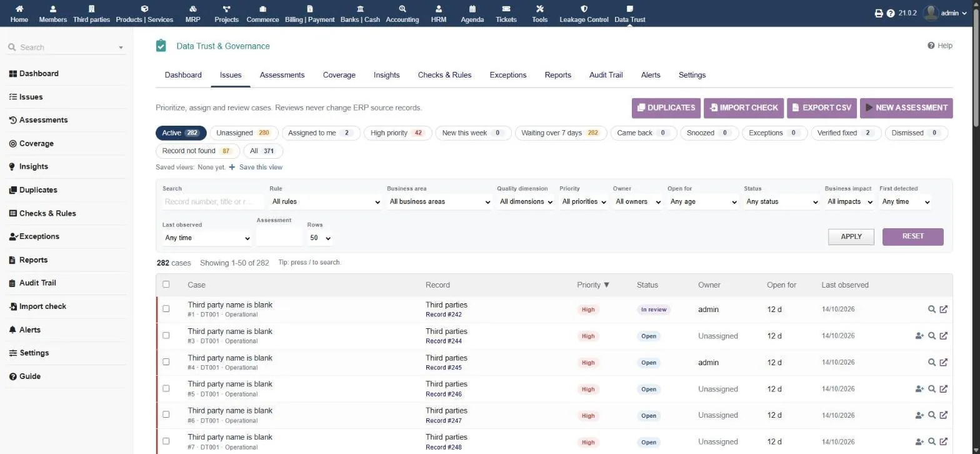
Task: Switch to the Audit Trail tab
Action: (x=606, y=75)
